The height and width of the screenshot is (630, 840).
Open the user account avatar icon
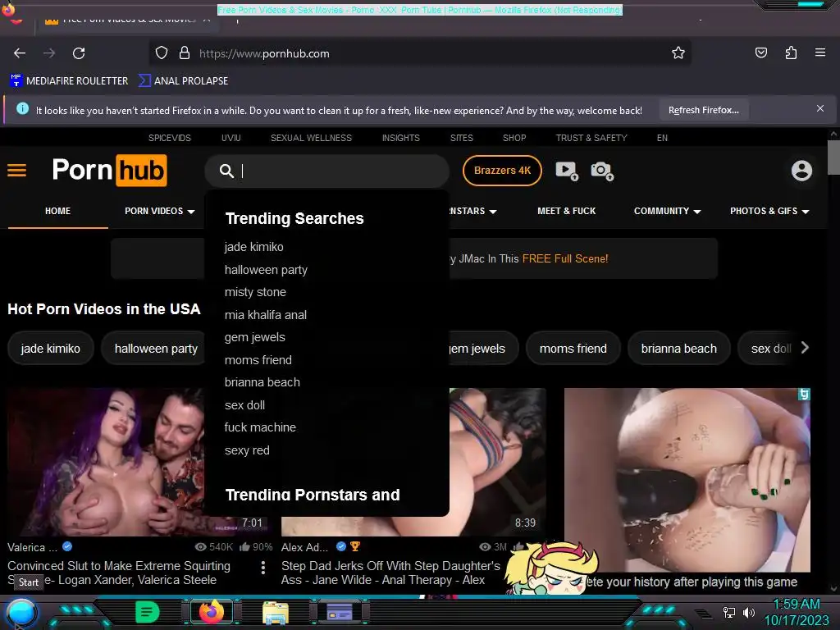pos(801,171)
